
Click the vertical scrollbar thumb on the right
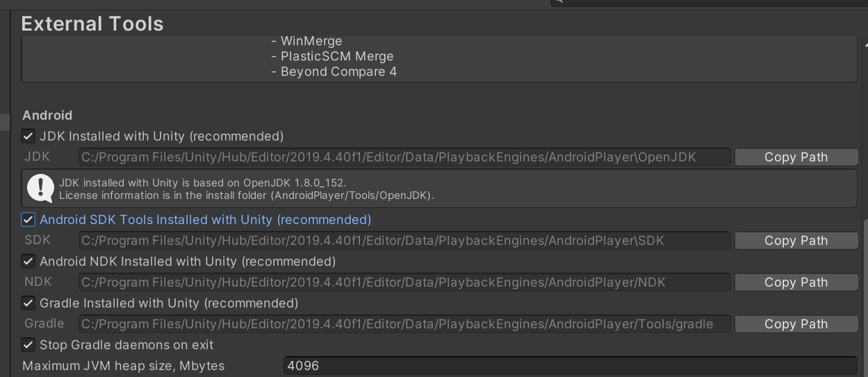[864, 299]
